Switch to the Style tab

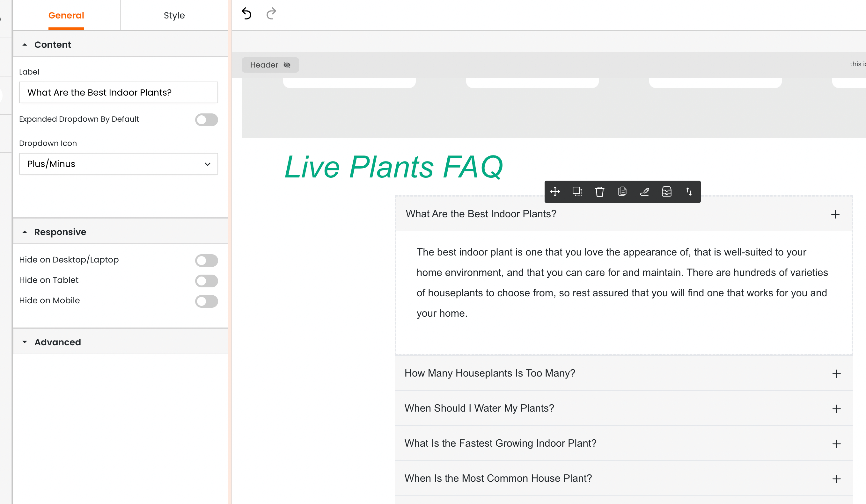click(x=174, y=15)
